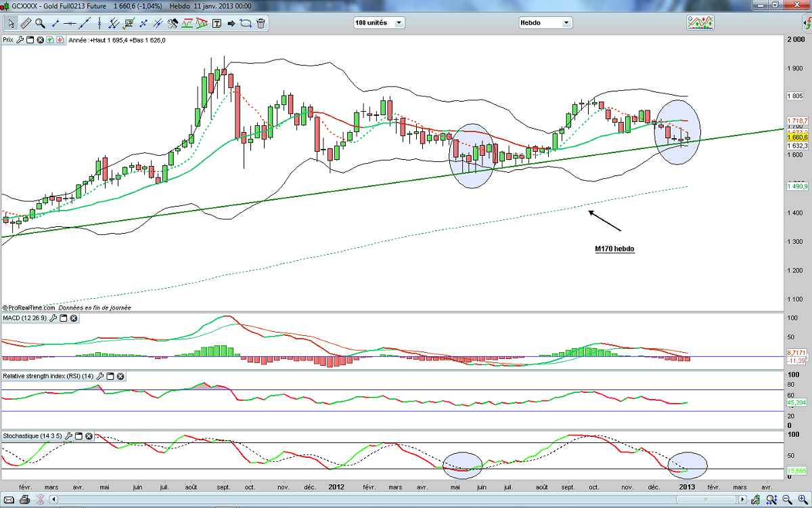
Task: Maximize the MACD indicator panel
Action: (x=64, y=318)
